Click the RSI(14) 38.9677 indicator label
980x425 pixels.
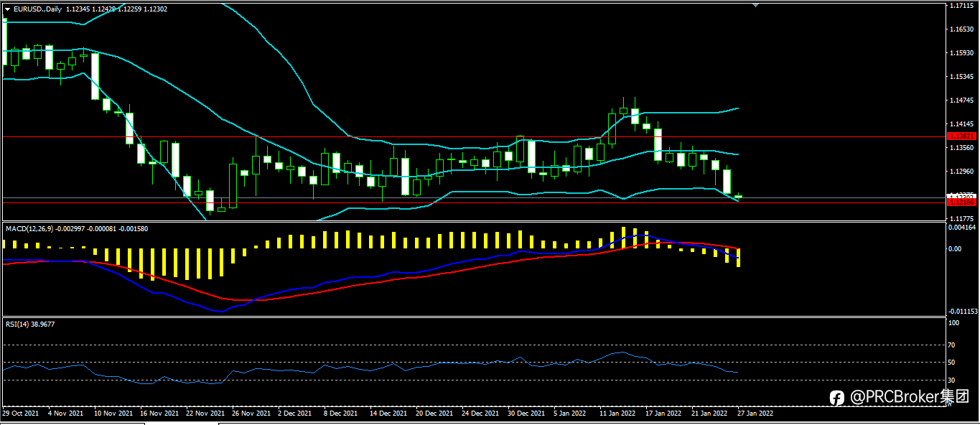tap(30, 324)
